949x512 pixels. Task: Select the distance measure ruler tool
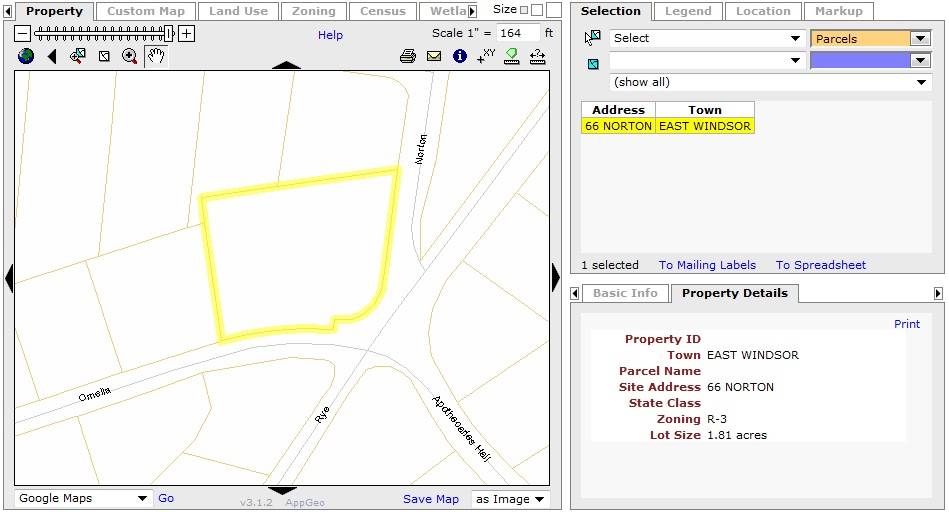(537, 57)
